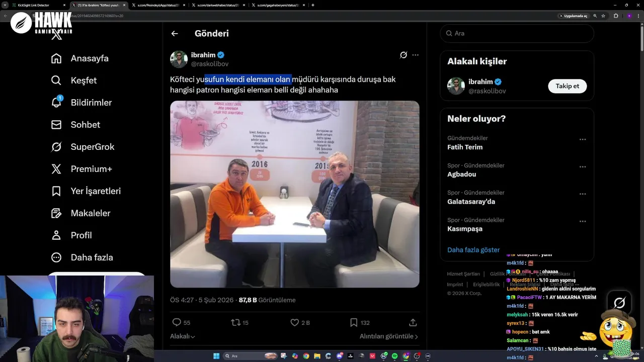Click the 87,8 B Görüntüleme count
The width and height of the screenshot is (644, 362).
pyautogui.click(x=267, y=300)
